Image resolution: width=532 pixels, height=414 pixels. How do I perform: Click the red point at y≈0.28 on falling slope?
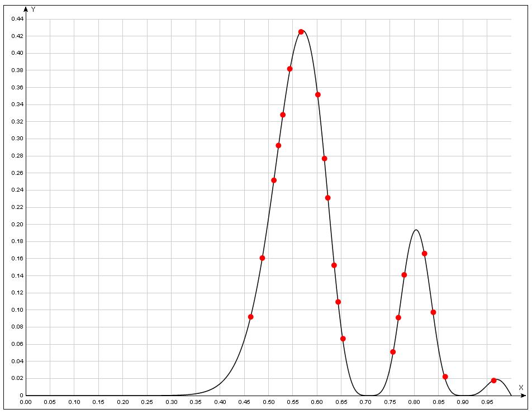pos(325,159)
